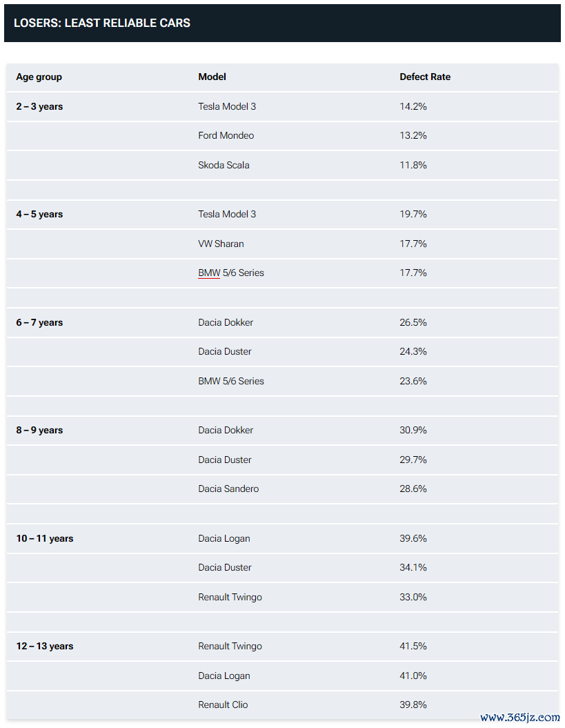Click the Ford Mondeo model cell

pyautogui.click(x=226, y=135)
